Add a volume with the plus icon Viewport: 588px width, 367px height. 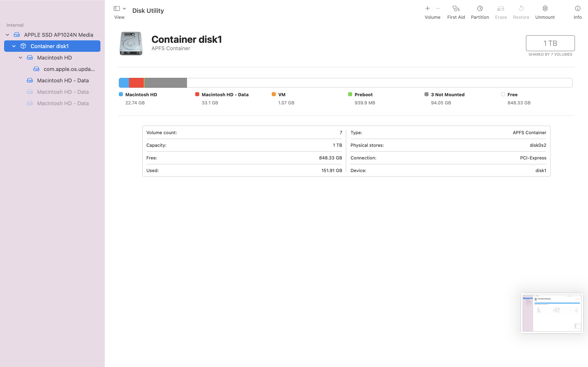427,9
